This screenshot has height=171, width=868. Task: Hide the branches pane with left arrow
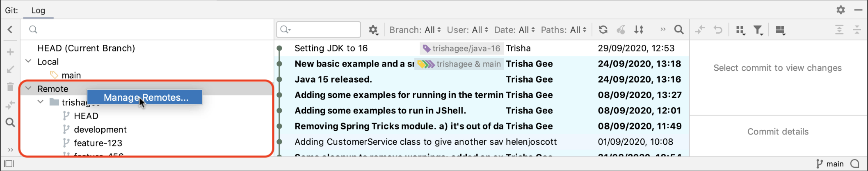click(x=10, y=30)
